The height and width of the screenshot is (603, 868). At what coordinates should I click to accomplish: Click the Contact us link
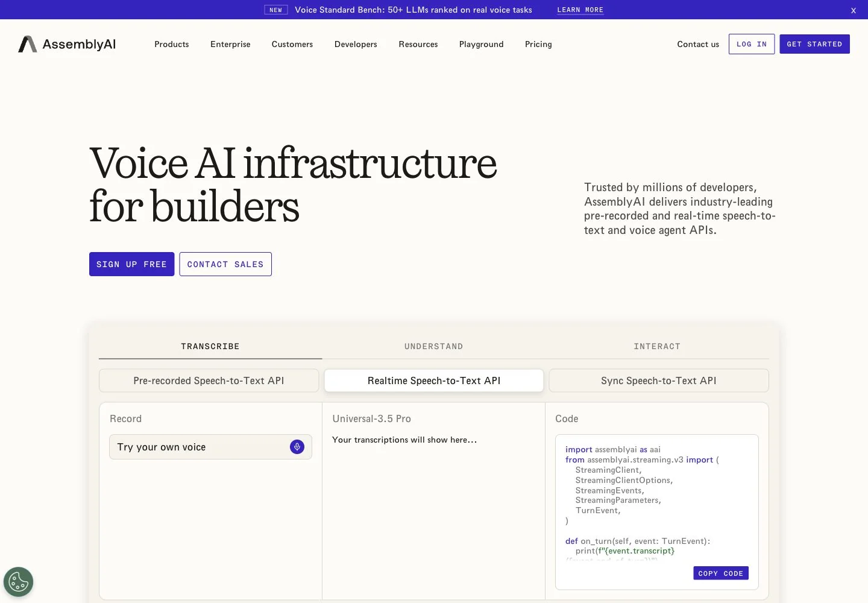(x=698, y=44)
